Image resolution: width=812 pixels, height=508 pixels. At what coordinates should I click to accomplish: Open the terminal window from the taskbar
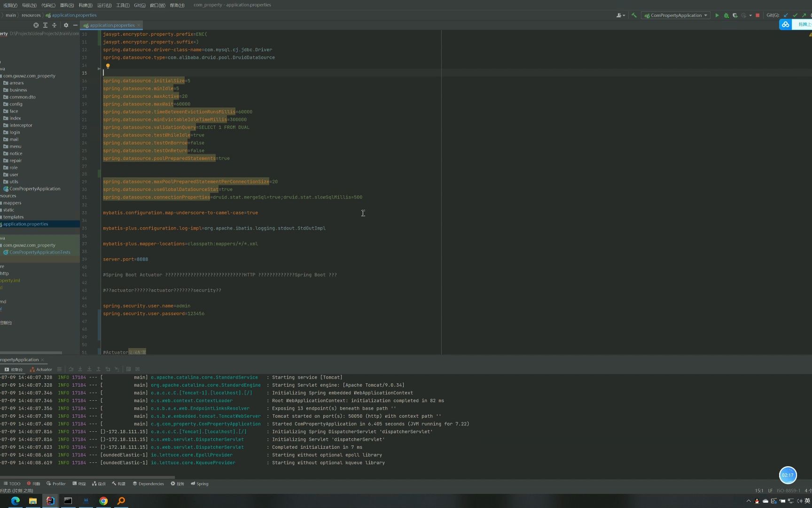point(68,500)
